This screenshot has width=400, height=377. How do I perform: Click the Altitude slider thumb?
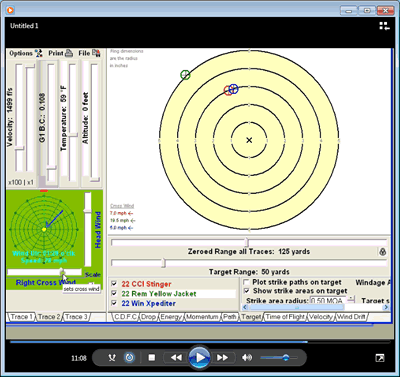click(x=95, y=179)
